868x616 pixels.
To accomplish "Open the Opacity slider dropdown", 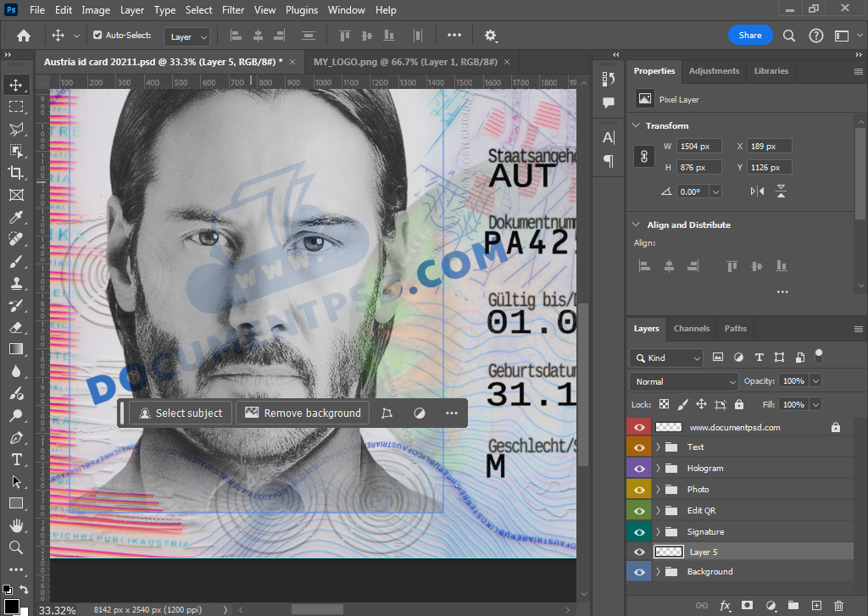I will point(815,380).
